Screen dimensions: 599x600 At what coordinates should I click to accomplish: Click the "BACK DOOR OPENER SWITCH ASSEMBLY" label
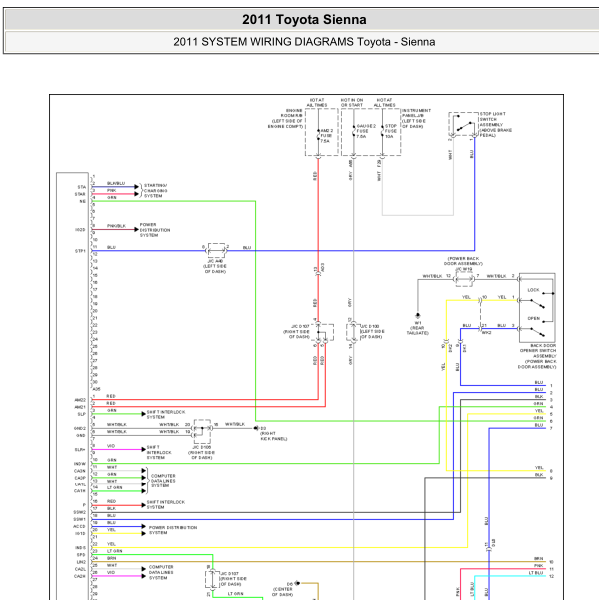537,356
